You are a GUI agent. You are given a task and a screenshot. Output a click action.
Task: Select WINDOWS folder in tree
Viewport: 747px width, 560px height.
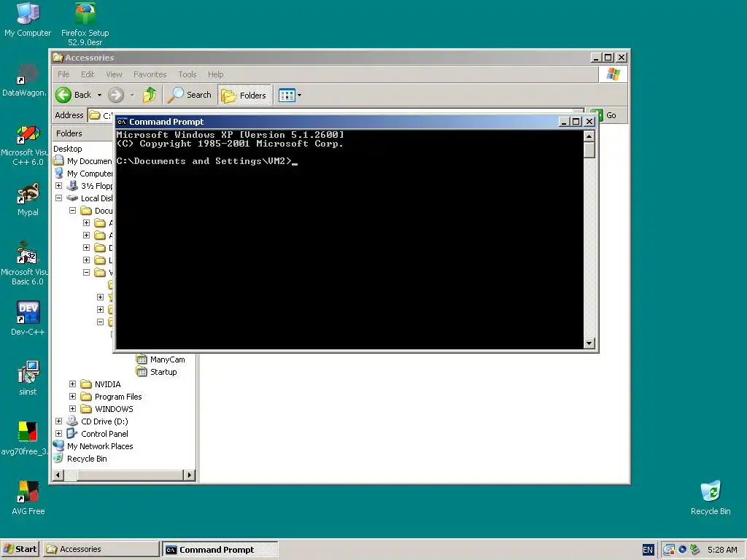coord(107,409)
